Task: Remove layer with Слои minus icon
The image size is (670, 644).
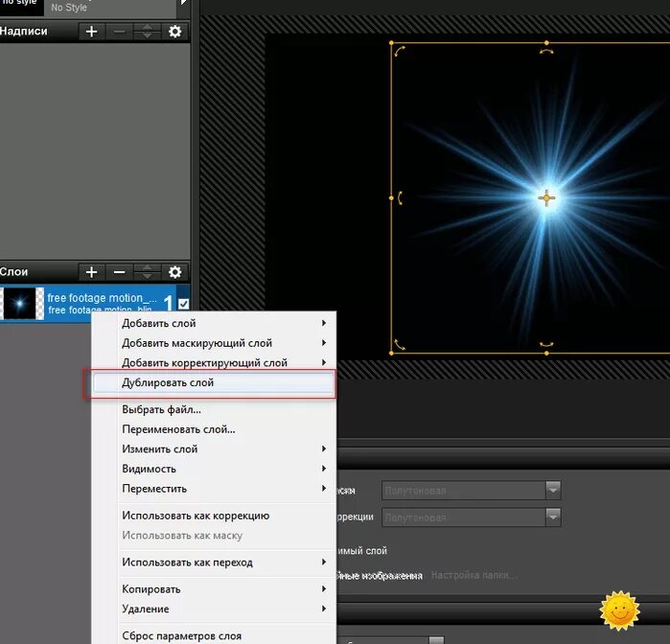Action: tap(119, 272)
